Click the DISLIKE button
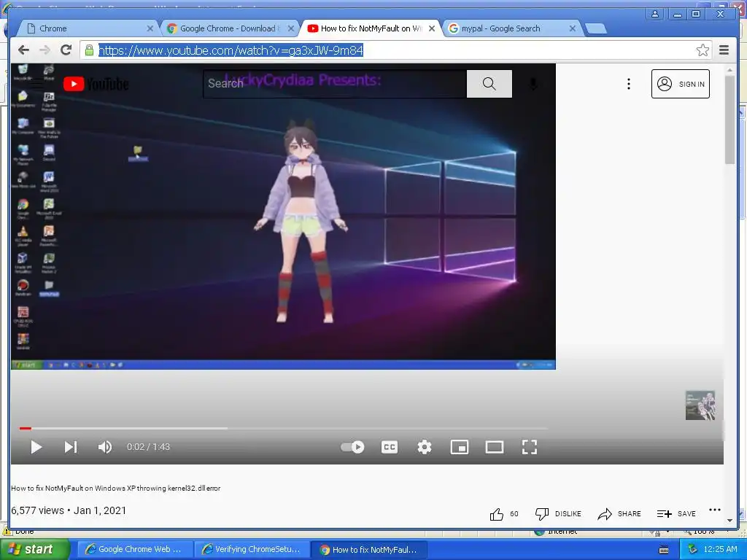747x560 pixels. coord(558,514)
